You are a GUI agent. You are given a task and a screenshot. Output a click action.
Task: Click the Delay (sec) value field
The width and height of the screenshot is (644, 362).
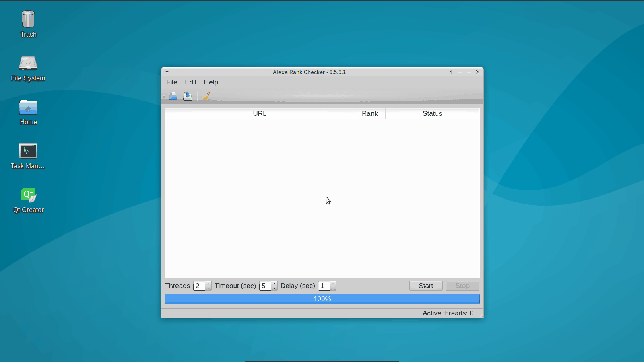pyautogui.click(x=324, y=286)
